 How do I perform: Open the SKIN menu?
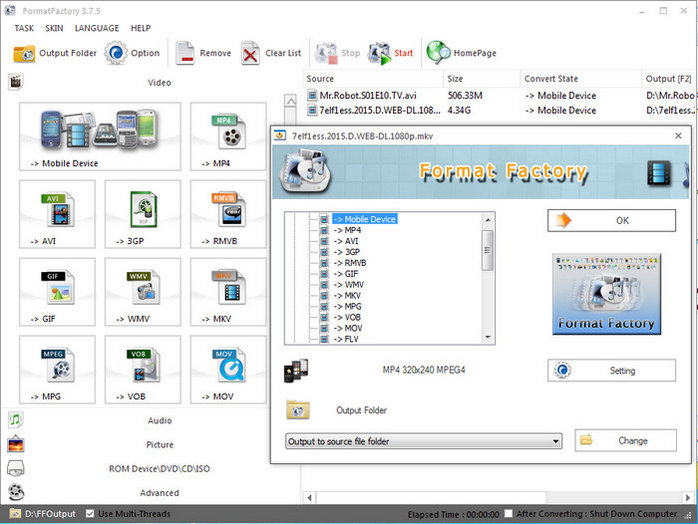tap(54, 28)
